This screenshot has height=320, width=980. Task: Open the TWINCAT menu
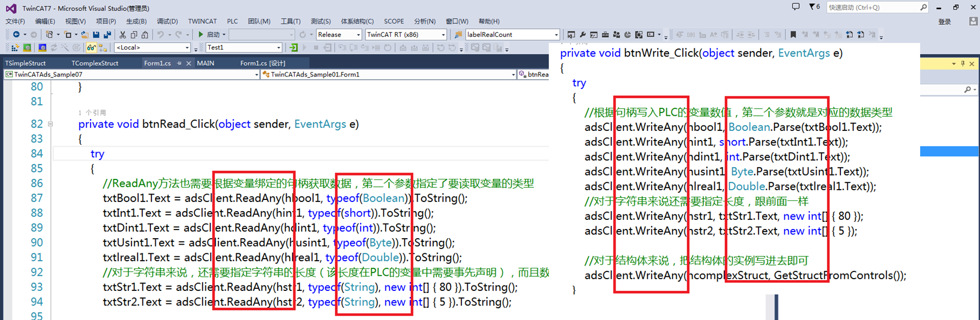point(202,22)
